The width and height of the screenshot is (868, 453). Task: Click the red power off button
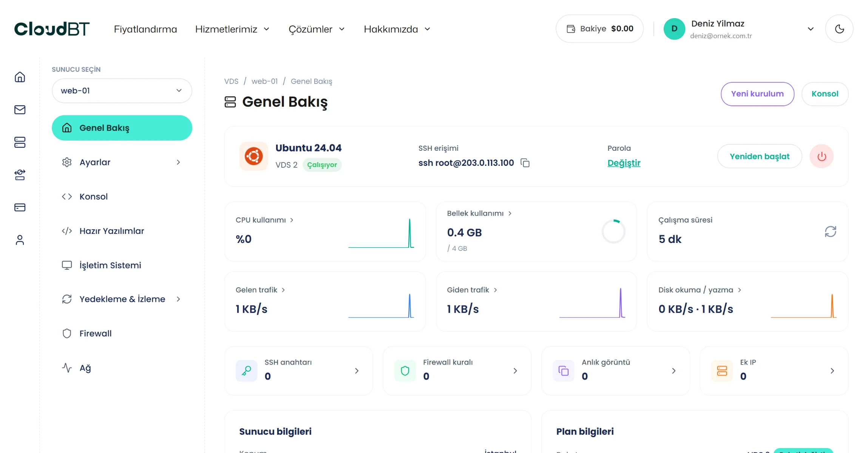click(x=822, y=156)
